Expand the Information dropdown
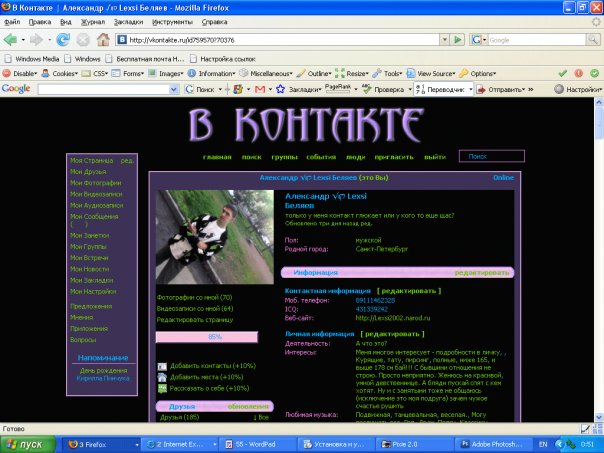This screenshot has height=453, width=604. [x=212, y=73]
